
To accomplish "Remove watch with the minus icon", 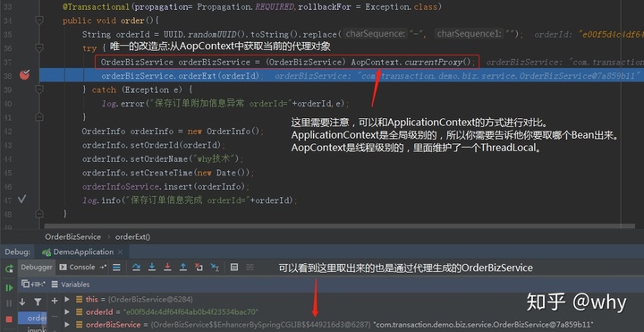I will click(x=55, y=317).
